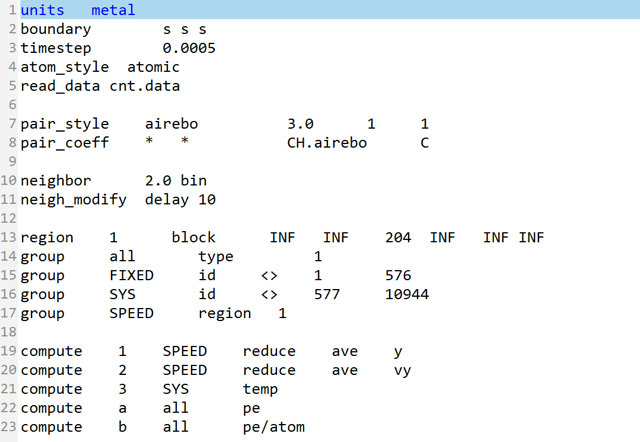Click the 'airebo' pair style name
Screen dimensions: 640x442
(172, 124)
